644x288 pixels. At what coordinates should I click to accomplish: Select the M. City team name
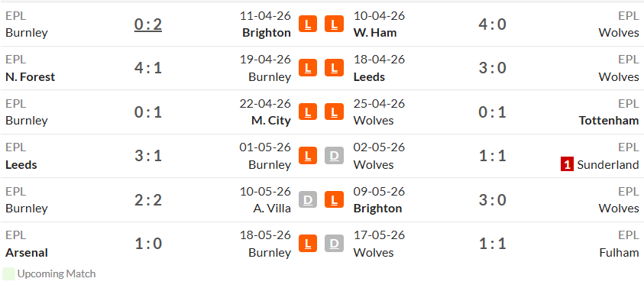[271, 121]
